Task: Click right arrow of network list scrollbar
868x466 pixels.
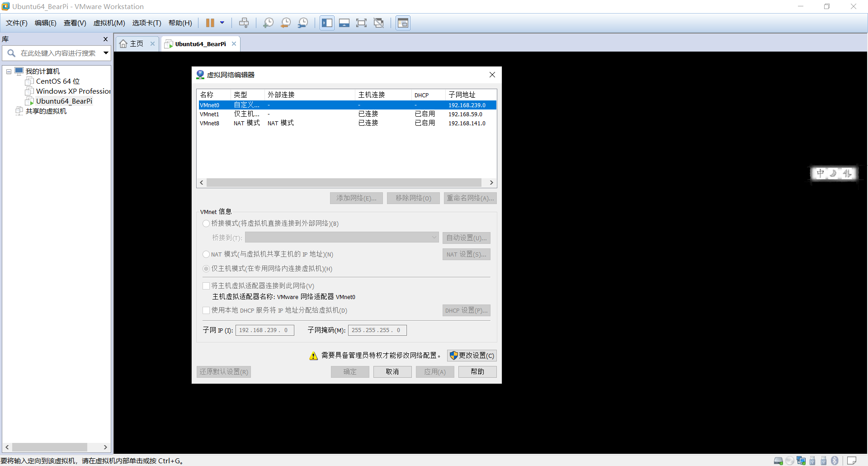Action: pyautogui.click(x=491, y=183)
